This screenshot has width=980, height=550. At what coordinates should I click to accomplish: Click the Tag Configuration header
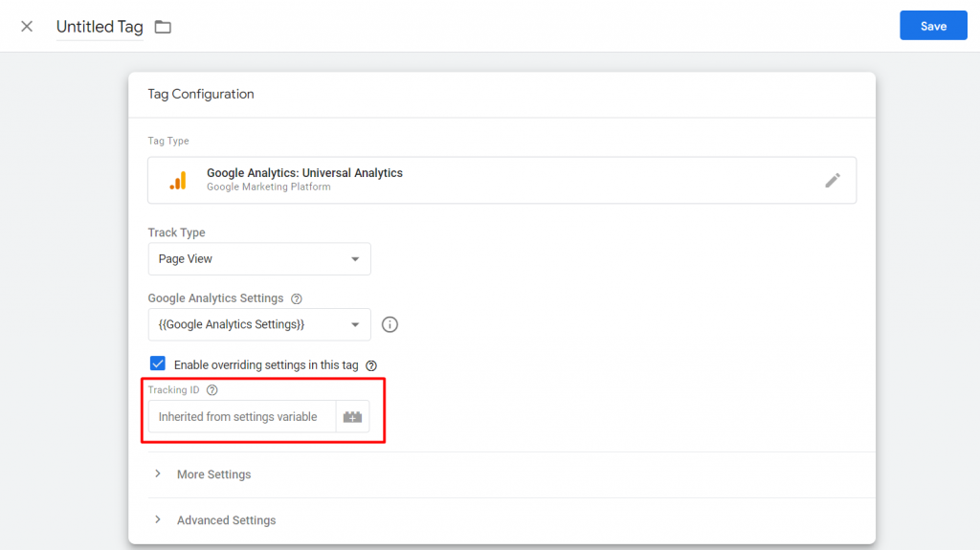point(201,95)
